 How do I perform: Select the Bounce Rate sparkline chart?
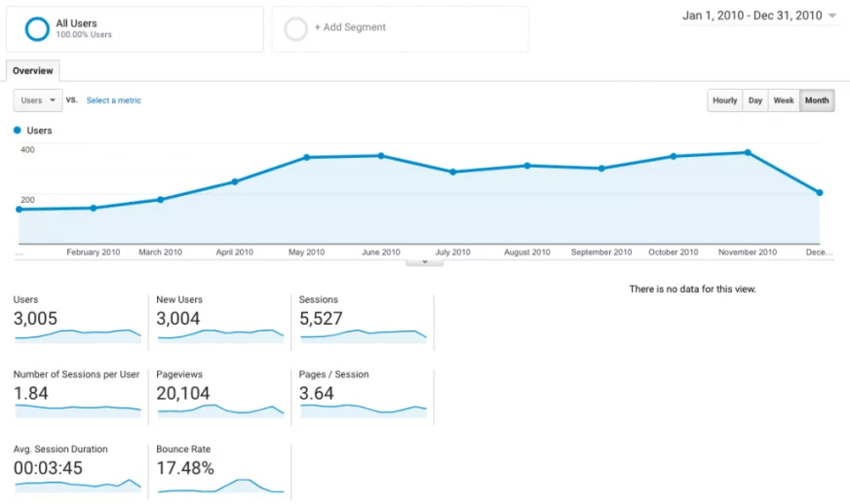(220, 485)
